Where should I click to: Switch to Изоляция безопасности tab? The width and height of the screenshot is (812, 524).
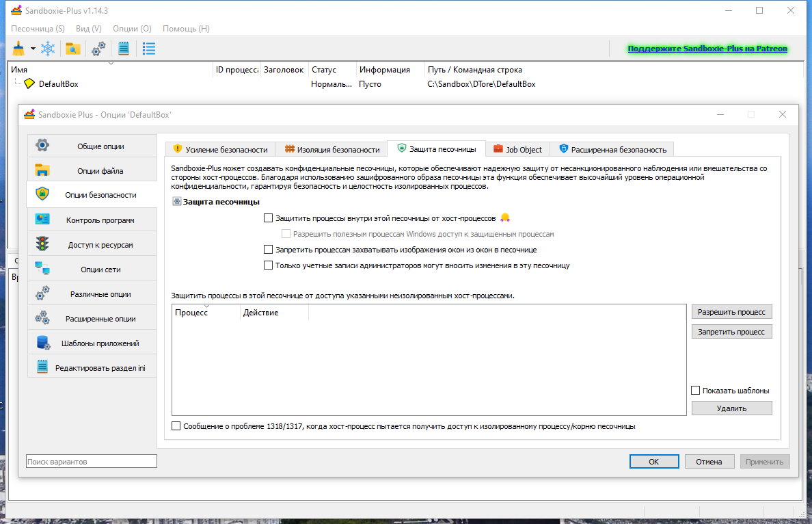331,149
